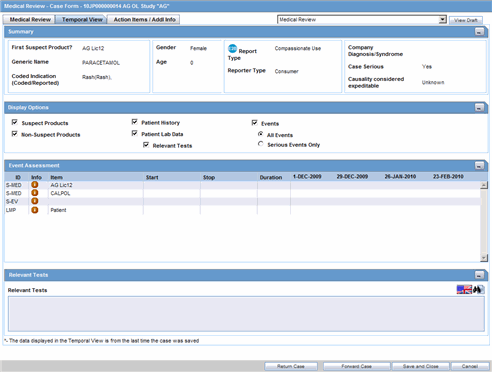Click the 23-FEB-2010 timeline date
The height and width of the screenshot is (372, 492).
pyautogui.click(x=448, y=176)
